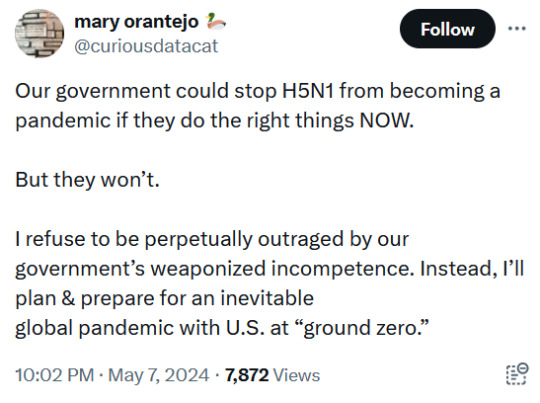Click the Views label after the count
Screen dimensions: 540x403
(x=296, y=375)
